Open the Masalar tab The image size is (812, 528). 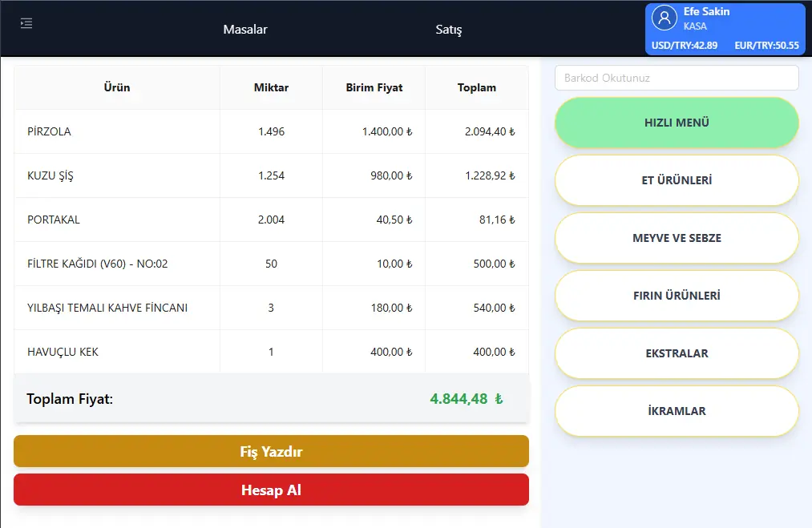pos(245,30)
